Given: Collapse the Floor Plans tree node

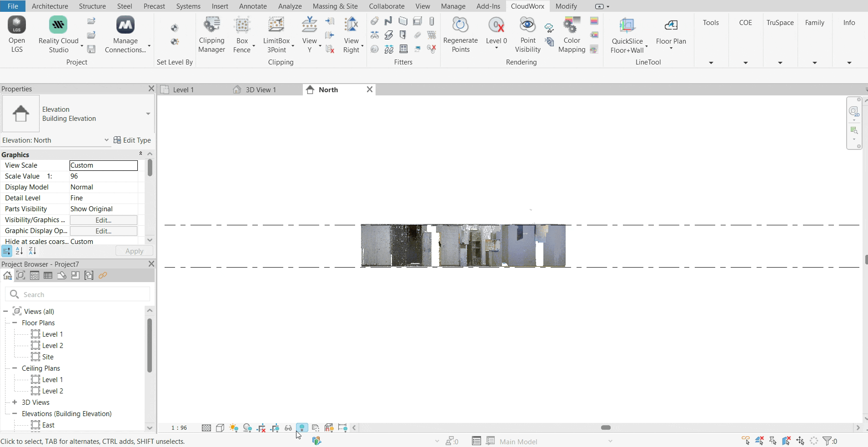Looking at the screenshot, I should [x=14, y=323].
